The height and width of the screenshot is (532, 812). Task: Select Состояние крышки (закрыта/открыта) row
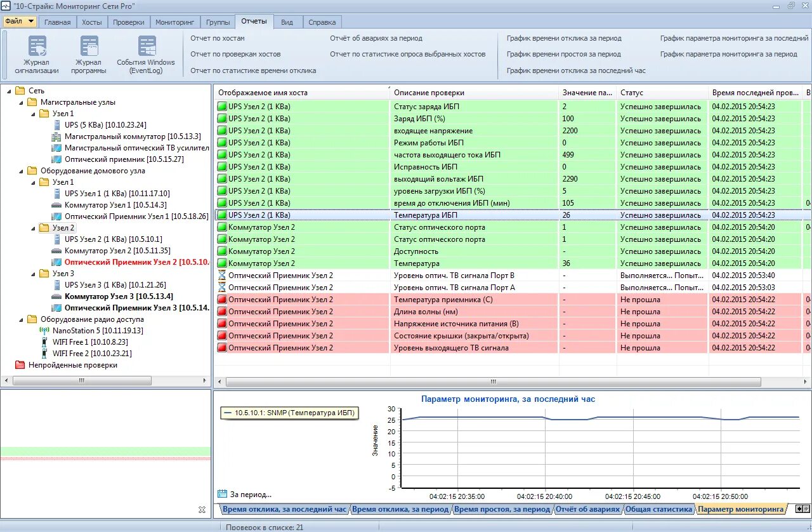click(512, 336)
